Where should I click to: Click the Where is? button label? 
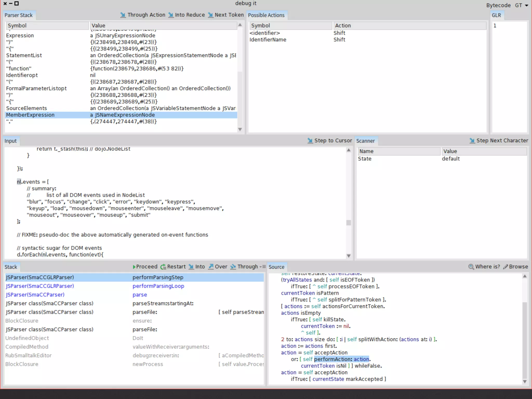(488, 267)
